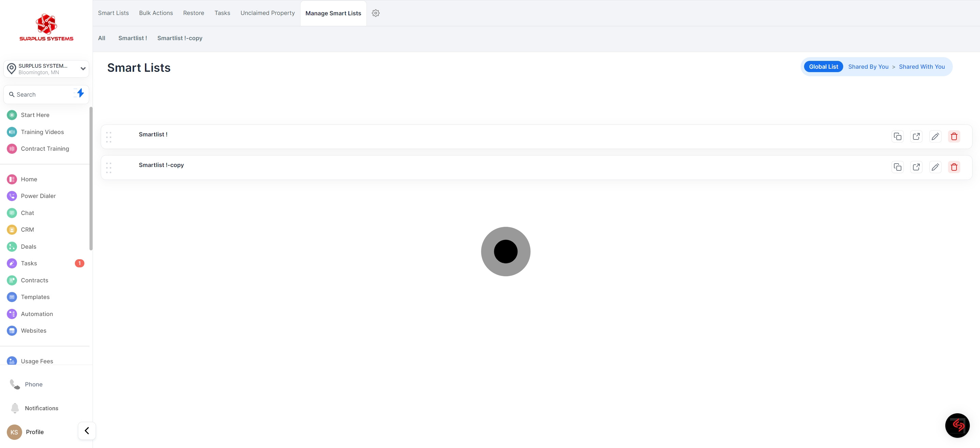The image size is (980, 448).
Task: Click share icon on 'Smartlist !' row
Action: [x=916, y=136]
